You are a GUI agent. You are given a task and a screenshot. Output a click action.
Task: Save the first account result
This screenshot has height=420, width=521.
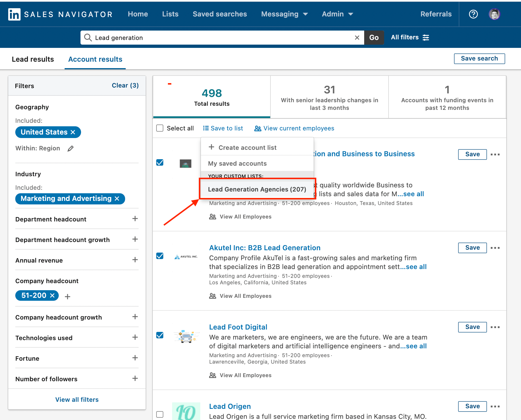tap(472, 154)
